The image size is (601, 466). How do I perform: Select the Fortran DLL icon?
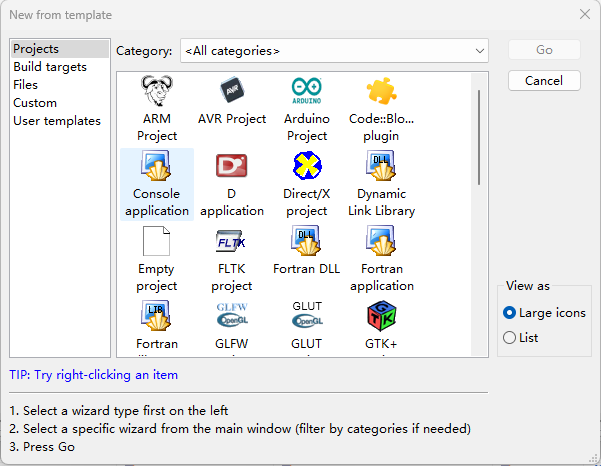click(306, 241)
